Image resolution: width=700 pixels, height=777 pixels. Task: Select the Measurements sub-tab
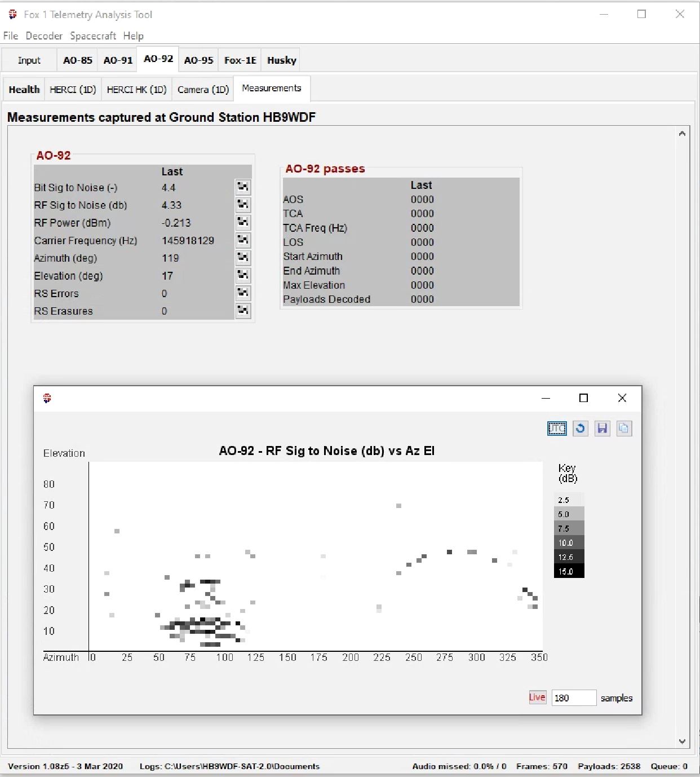[272, 88]
